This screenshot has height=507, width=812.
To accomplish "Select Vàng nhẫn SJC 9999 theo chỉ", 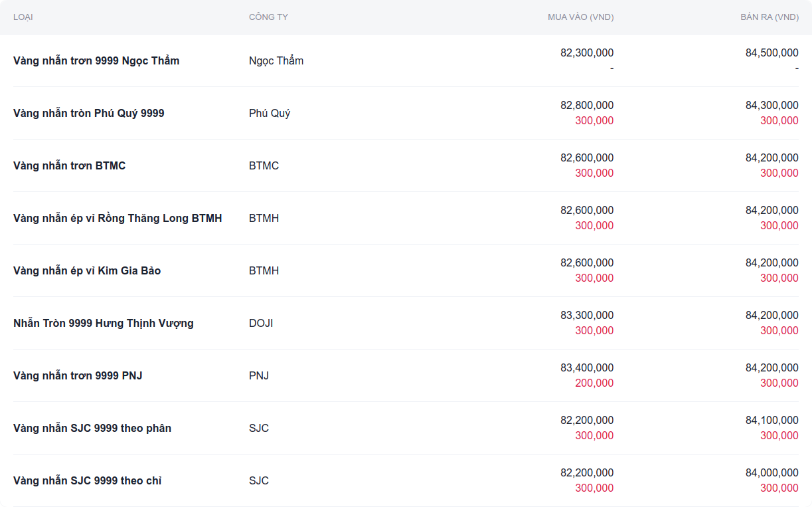I will point(88,480).
